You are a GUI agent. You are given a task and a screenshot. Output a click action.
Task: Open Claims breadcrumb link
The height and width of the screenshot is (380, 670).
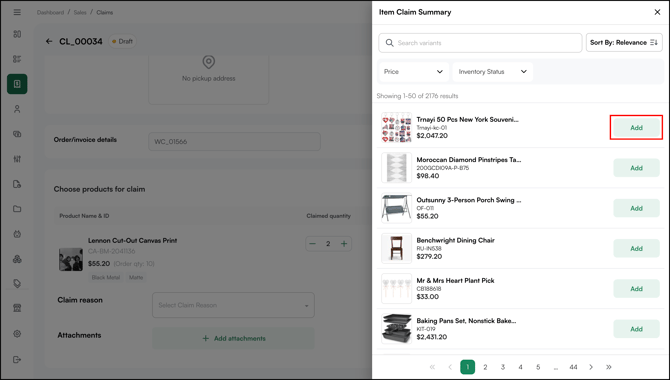(105, 12)
